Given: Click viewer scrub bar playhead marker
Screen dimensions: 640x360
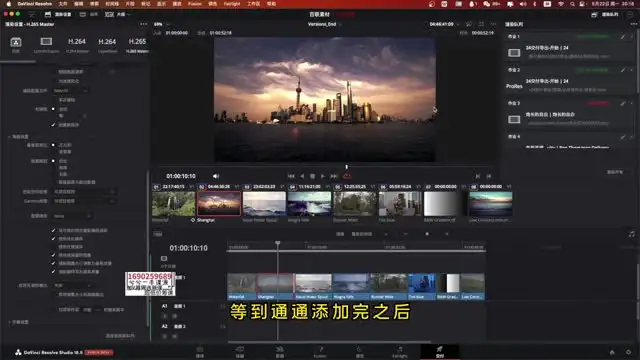Looking at the screenshot, I should [347, 167].
